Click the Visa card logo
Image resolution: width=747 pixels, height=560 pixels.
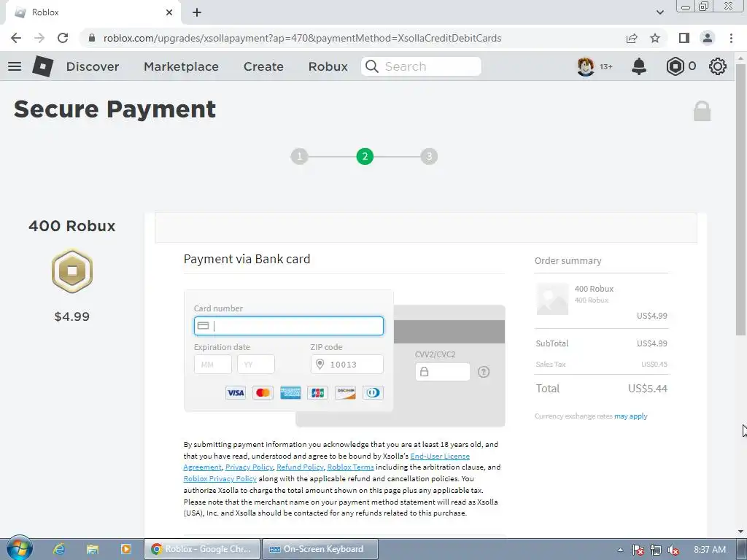coord(236,393)
